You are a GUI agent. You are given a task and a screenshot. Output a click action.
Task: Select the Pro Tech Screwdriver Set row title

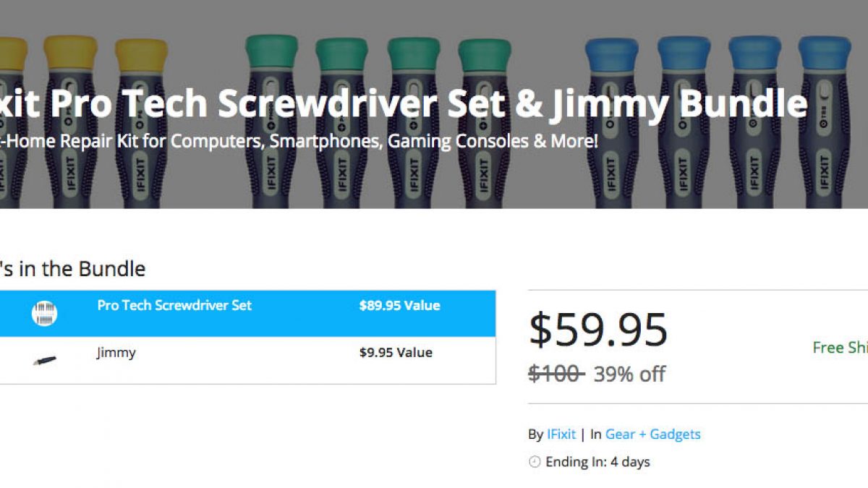[174, 305]
